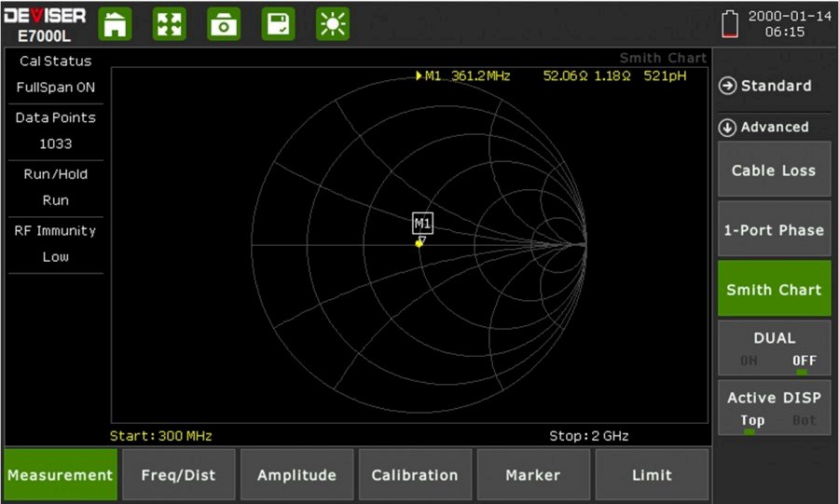The width and height of the screenshot is (839, 504).
Task: Click the Smith Chart title text
Action: coord(663,58)
